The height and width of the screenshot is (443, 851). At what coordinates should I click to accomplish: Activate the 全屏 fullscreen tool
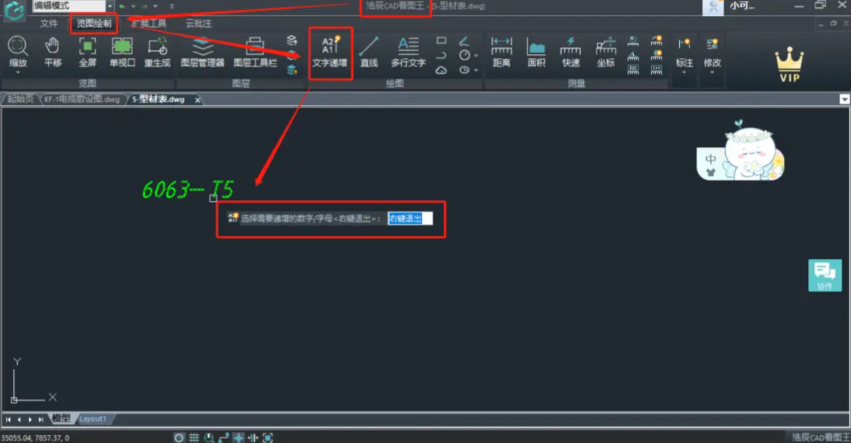click(87, 51)
